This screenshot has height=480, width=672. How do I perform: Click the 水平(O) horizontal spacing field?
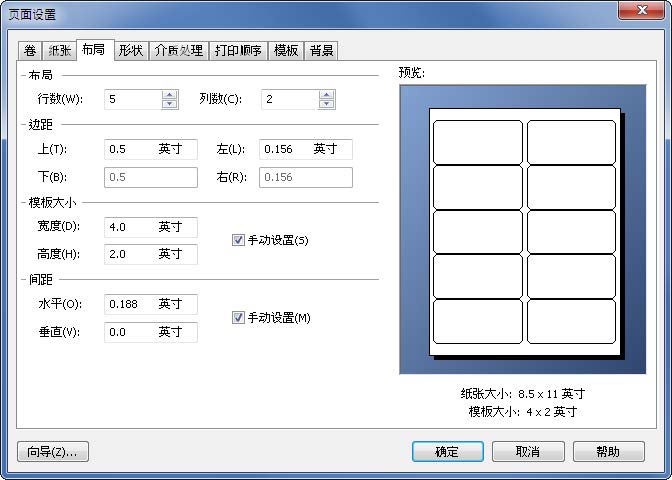[x=130, y=304]
